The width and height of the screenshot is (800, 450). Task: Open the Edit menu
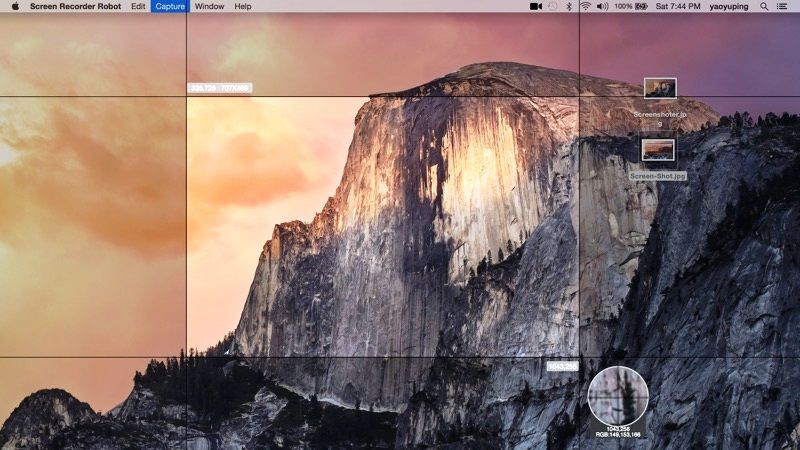pyautogui.click(x=138, y=7)
